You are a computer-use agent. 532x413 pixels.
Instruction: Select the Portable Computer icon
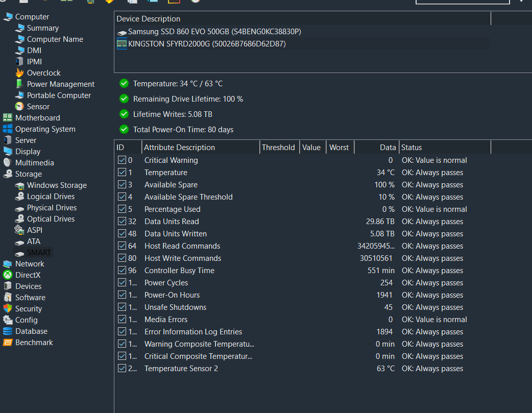[20, 95]
